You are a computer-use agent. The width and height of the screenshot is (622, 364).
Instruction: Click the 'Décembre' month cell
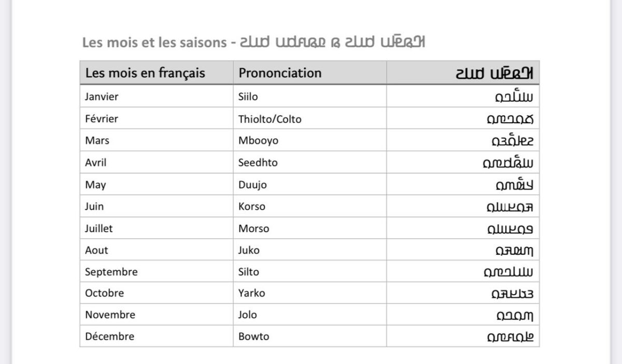click(x=109, y=337)
